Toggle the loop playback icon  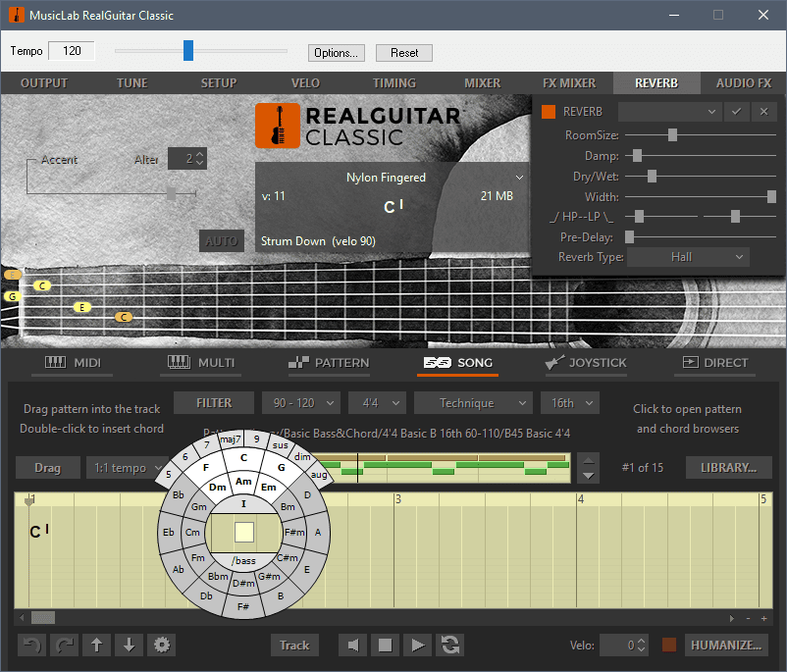pyautogui.click(x=450, y=645)
